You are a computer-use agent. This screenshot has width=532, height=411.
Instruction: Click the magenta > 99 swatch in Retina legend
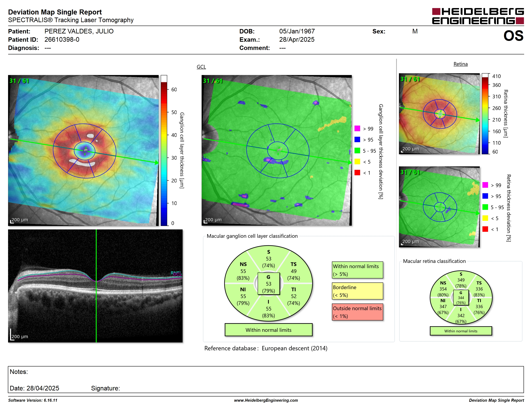(x=485, y=185)
